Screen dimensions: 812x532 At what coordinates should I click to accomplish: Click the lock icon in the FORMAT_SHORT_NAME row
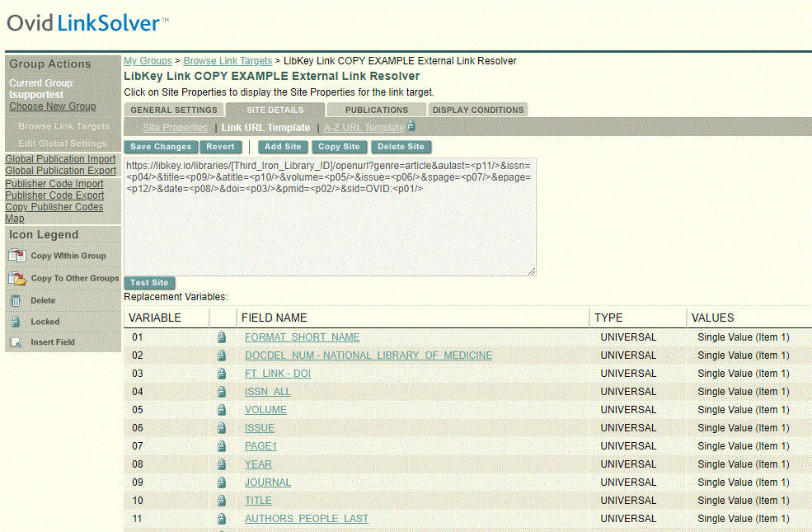point(222,337)
